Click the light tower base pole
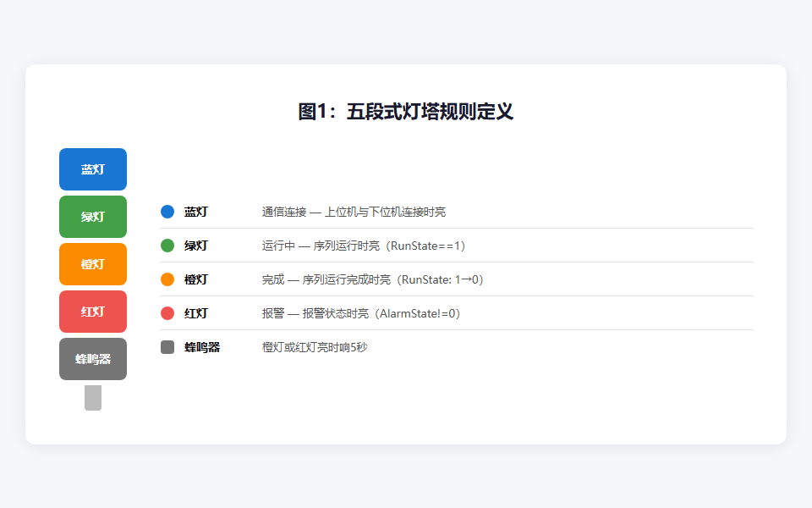 pos(93,398)
